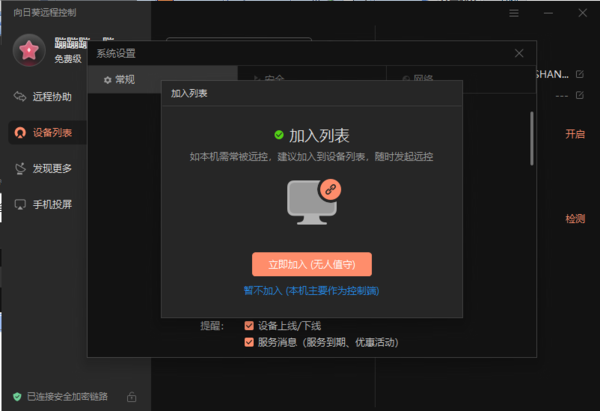
Task: Click the 检测 link on right
Action: [574, 218]
